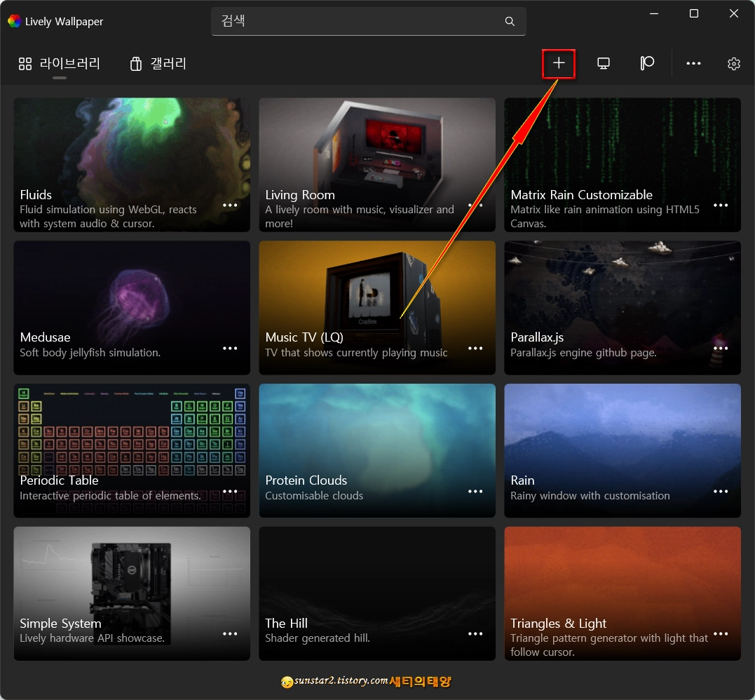
Task: Open the display control panel monitor icon
Action: click(604, 63)
